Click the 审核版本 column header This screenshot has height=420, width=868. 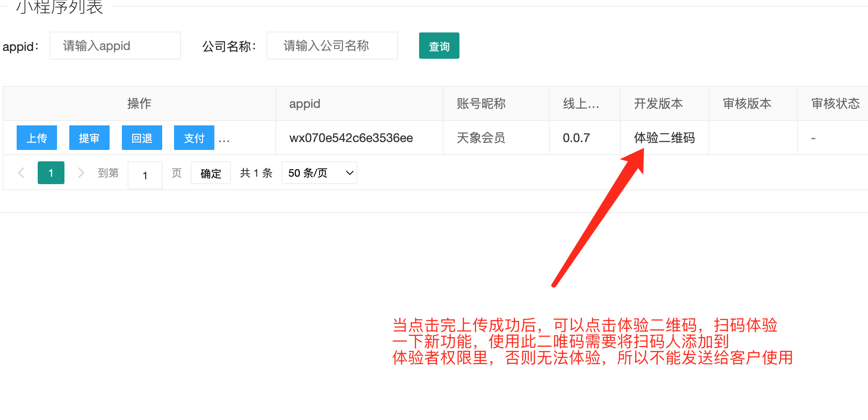747,103
